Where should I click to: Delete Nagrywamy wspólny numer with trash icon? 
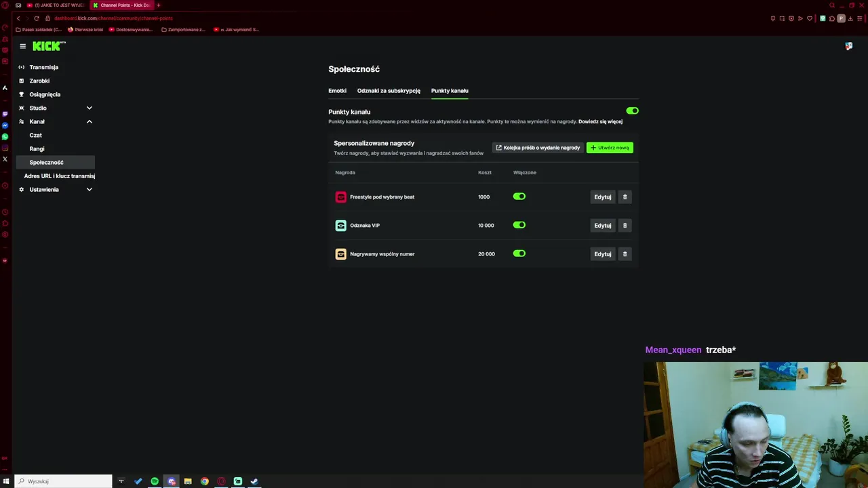point(625,253)
